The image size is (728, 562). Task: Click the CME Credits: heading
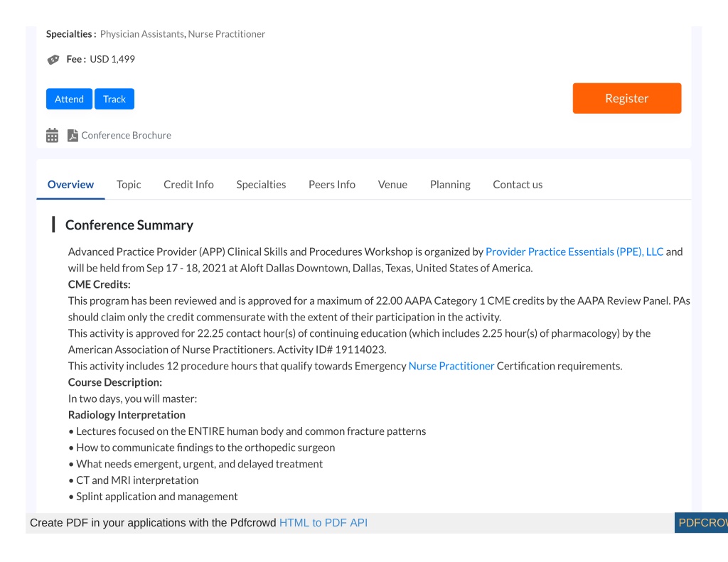pos(100,284)
